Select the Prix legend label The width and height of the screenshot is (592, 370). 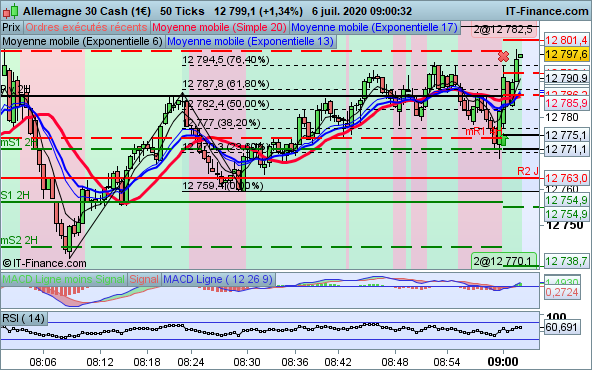pyautogui.click(x=11, y=27)
